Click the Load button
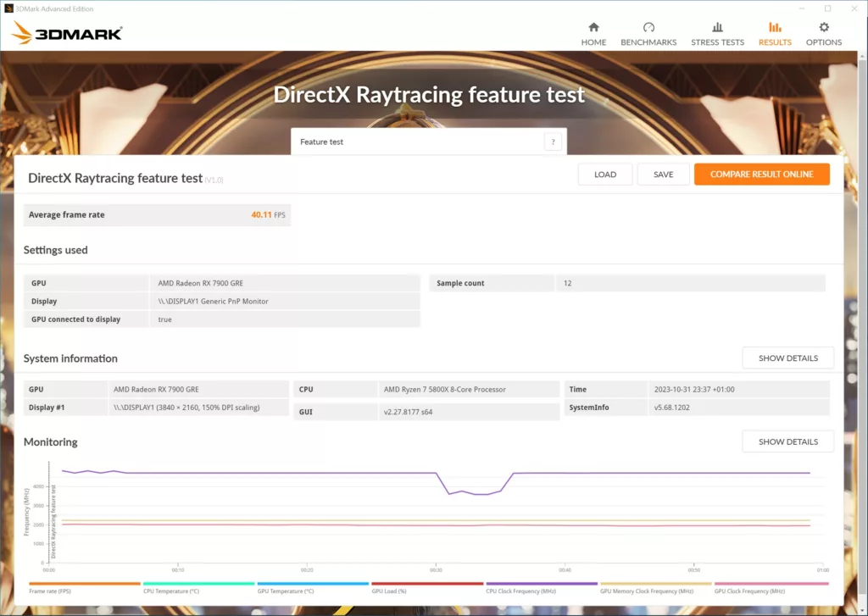The height and width of the screenshot is (616, 868). coord(605,175)
